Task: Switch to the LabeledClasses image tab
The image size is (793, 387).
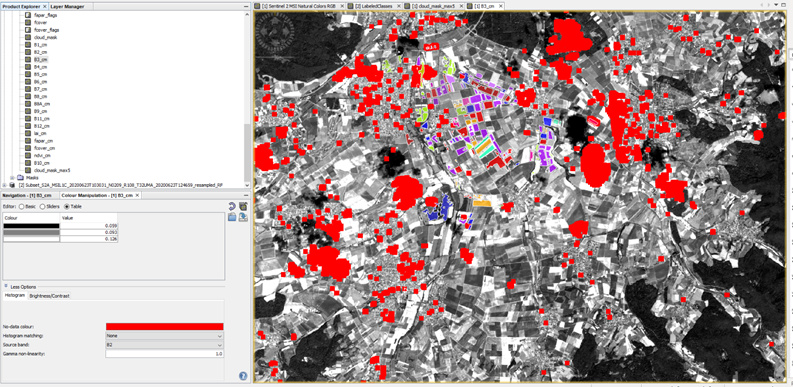Action: [375, 6]
